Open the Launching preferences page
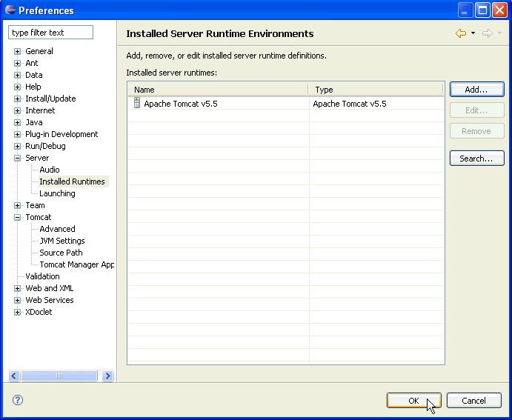Image resolution: width=512 pixels, height=420 pixels. click(57, 193)
